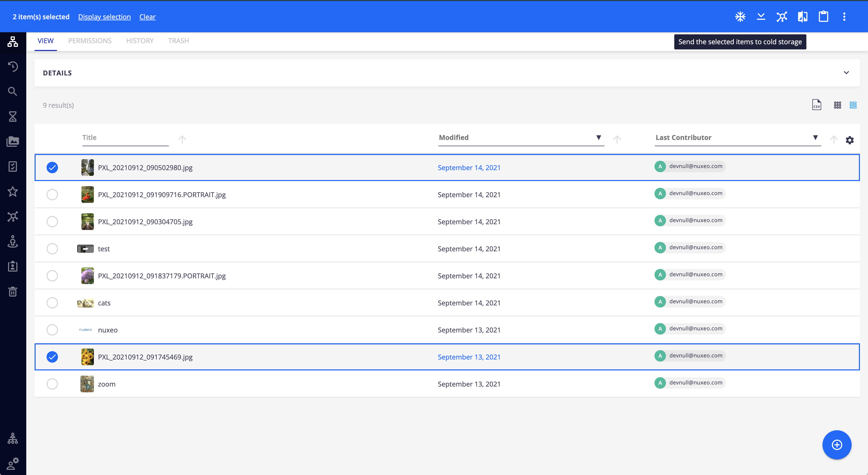Image resolution: width=868 pixels, height=475 pixels.
Task: Switch to the HISTORY tab
Action: tap(140, 41)
